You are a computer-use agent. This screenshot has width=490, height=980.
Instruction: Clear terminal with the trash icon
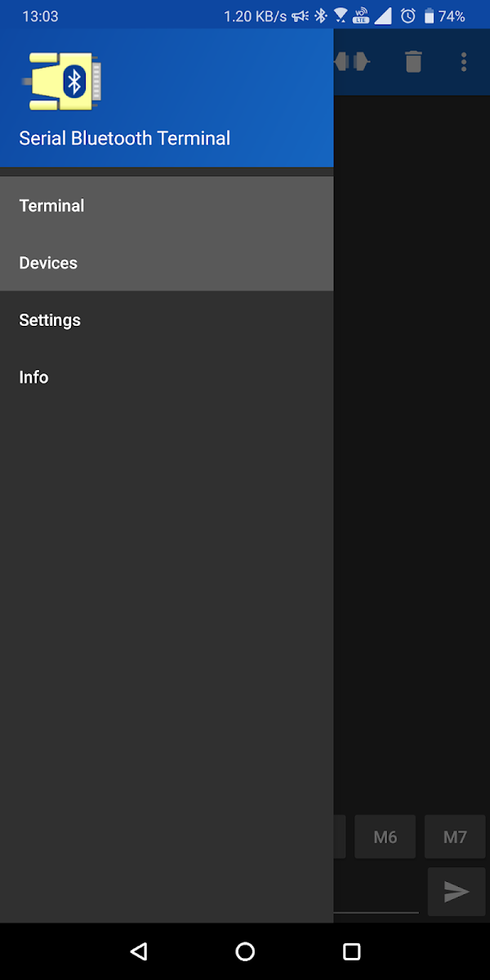tap(413, 61)
